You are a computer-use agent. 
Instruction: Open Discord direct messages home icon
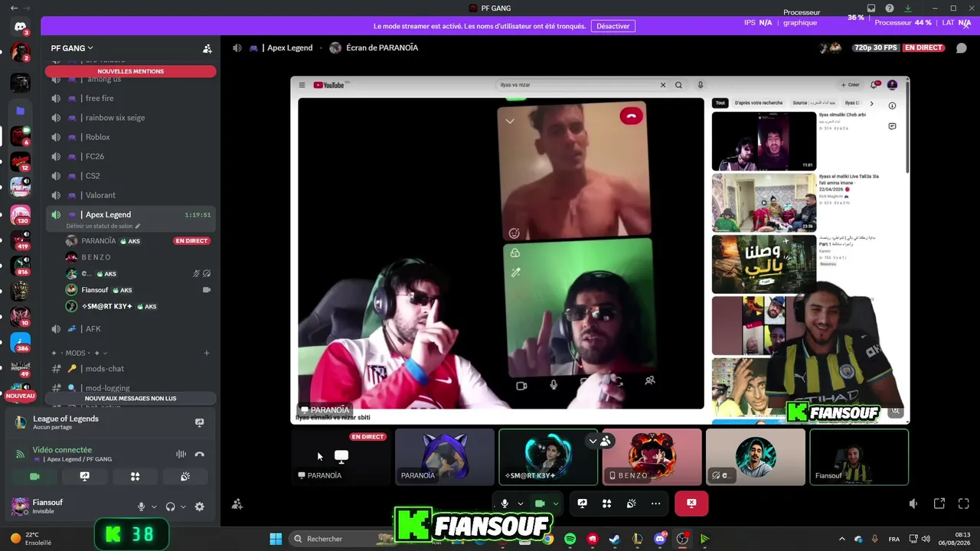tap(20, 27)
